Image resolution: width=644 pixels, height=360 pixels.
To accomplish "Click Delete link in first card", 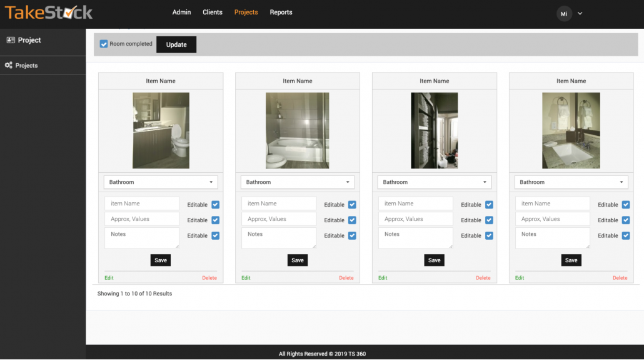I will [209, 278].
